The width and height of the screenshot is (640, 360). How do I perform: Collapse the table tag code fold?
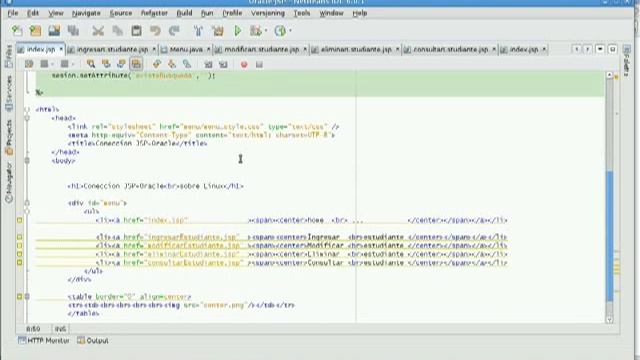[x=27, y=297]
